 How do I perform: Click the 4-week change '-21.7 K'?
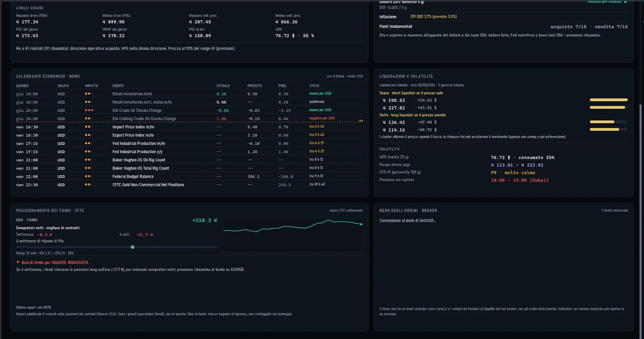144,235
